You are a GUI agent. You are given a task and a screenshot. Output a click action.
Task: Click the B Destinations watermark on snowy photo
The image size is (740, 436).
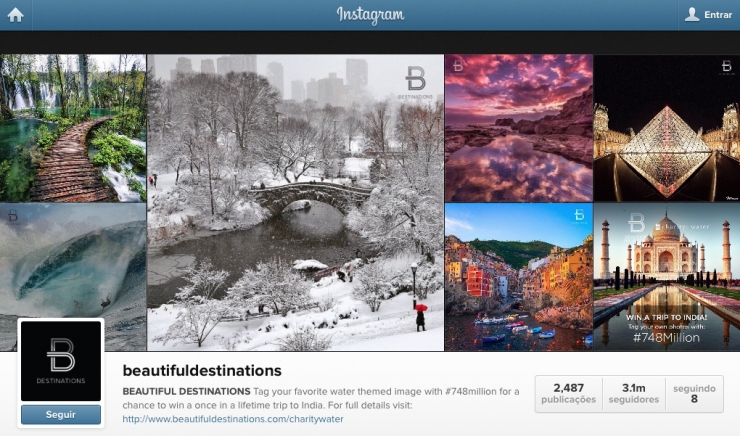pos(415,83)
